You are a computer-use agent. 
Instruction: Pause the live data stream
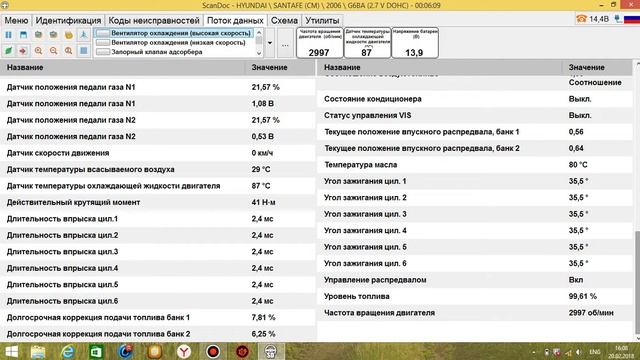click(x=8, y=35)
